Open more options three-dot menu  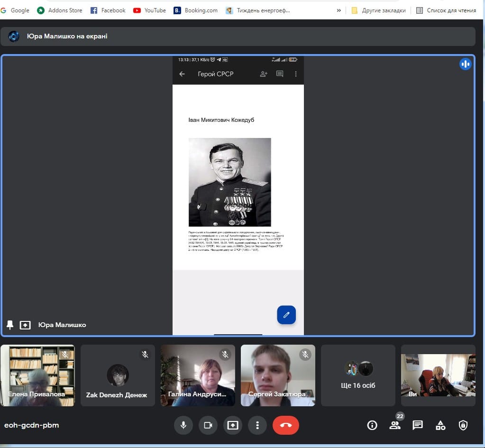coord(257,425)
